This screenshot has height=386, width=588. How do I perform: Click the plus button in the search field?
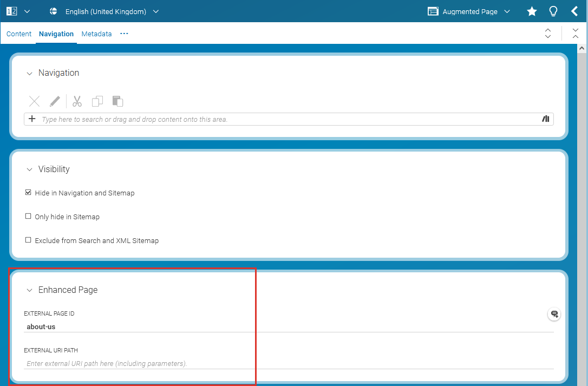[x=33, y=119]
